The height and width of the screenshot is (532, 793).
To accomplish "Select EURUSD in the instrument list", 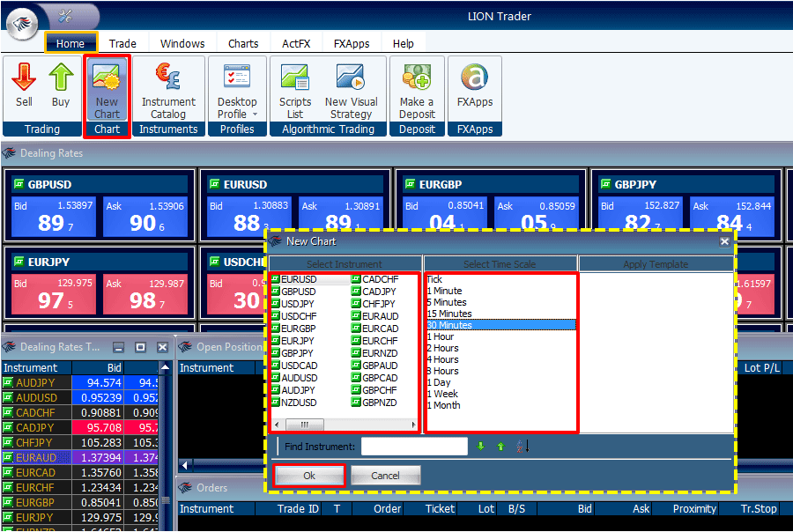I will (x=299, y=279).
